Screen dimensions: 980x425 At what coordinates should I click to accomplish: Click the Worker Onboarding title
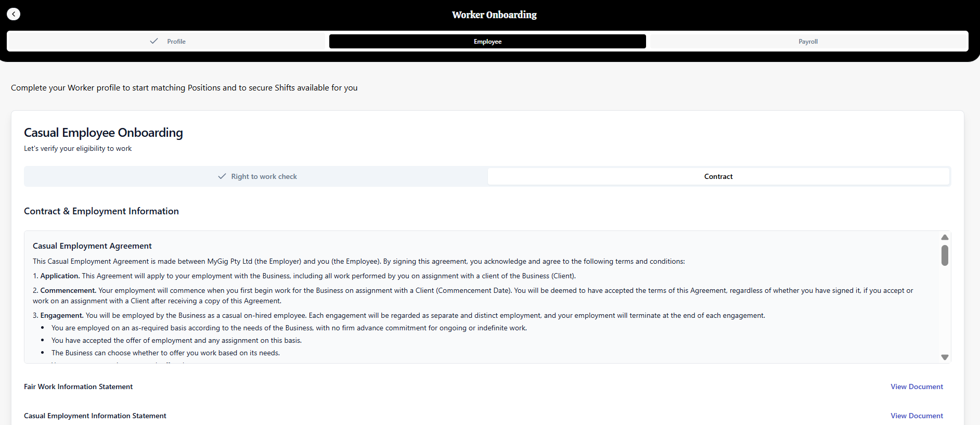pyautogui.click(x=494, y=15)
